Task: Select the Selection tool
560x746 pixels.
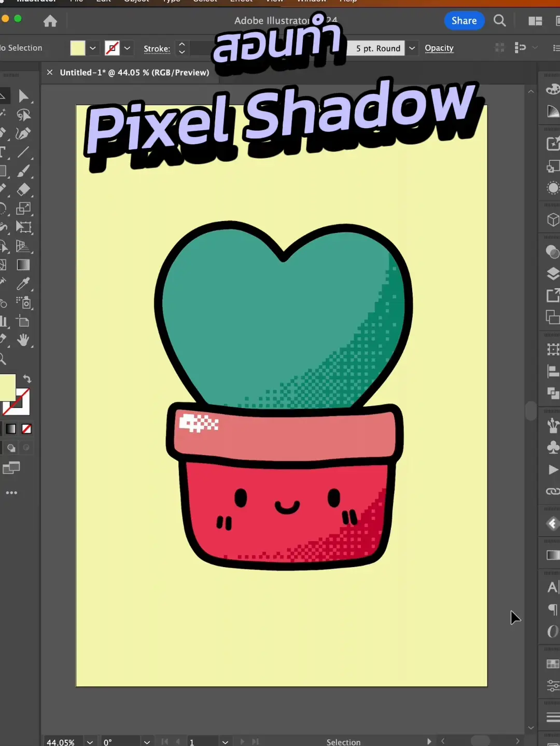Action: coord(23,96)
